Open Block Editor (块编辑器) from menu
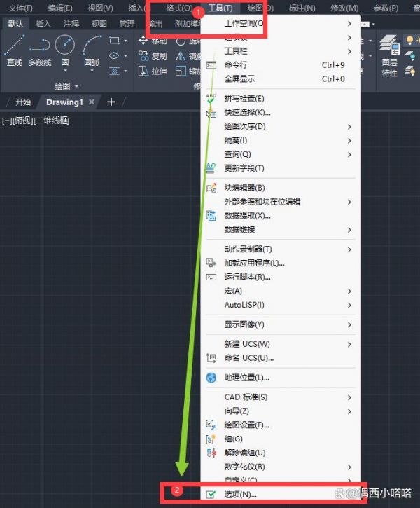This screenshot has height=508, width=420. coord(244,188)
